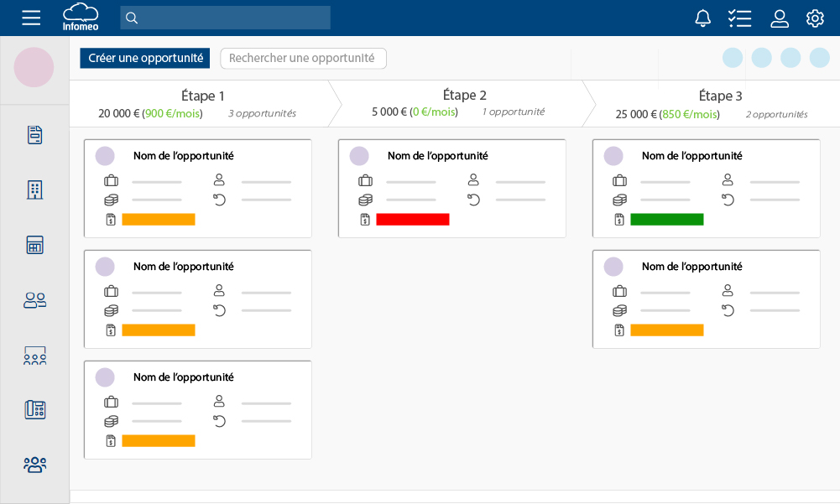Open the contacts icon in sidebar

pyautogui.click(x=34, y=300)
